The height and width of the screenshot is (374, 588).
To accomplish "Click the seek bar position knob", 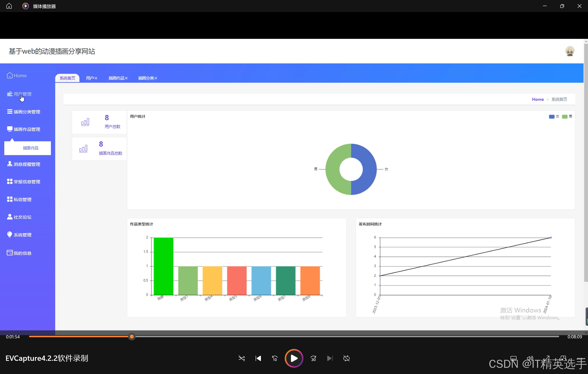I will click(x=132, y=337).
